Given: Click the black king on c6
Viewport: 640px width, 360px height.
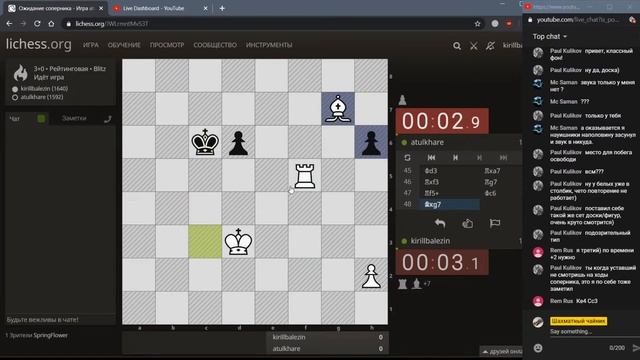Looking at the screenshot, I should tap(205, 142).
